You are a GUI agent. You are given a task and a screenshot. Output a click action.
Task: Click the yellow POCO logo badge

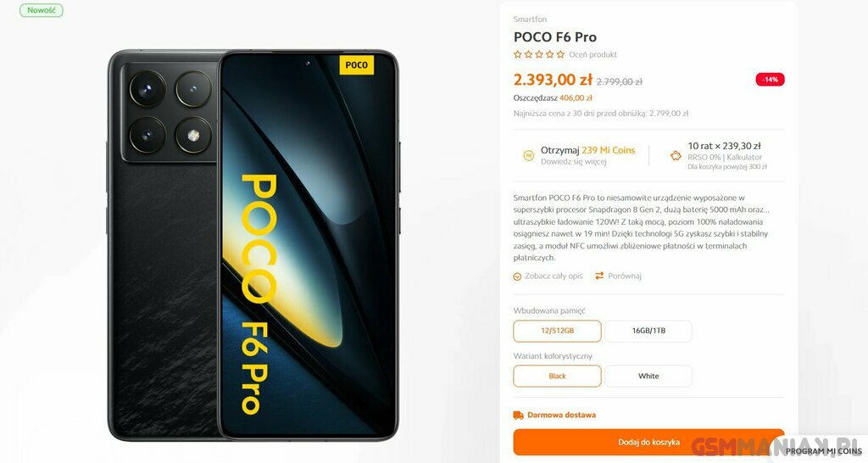(357, 64)
